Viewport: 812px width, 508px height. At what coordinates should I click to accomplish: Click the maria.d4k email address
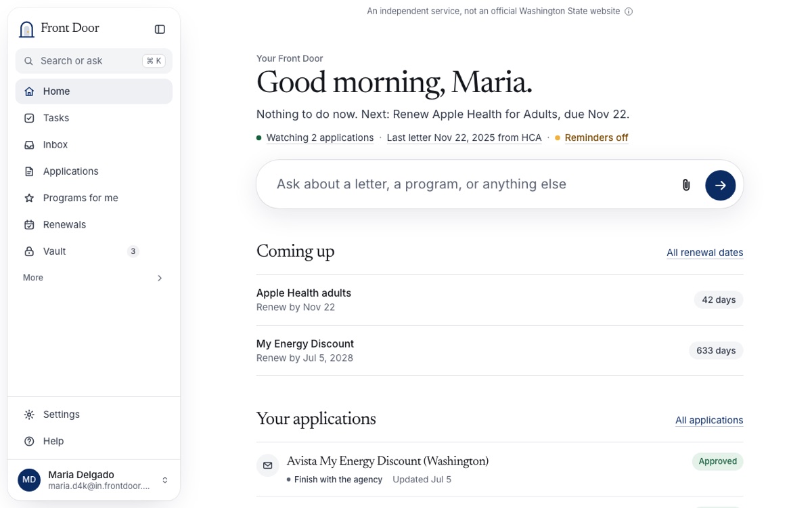point(99,486)
